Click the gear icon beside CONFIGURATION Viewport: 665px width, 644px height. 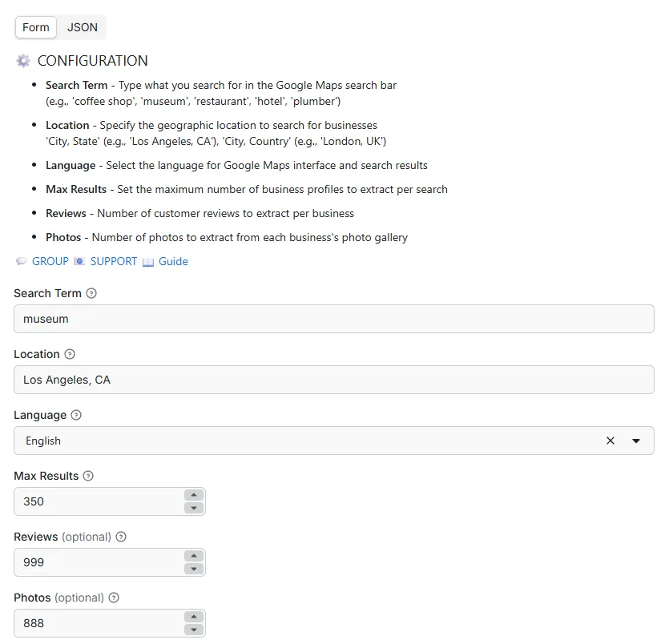click(x=22, y=61)
